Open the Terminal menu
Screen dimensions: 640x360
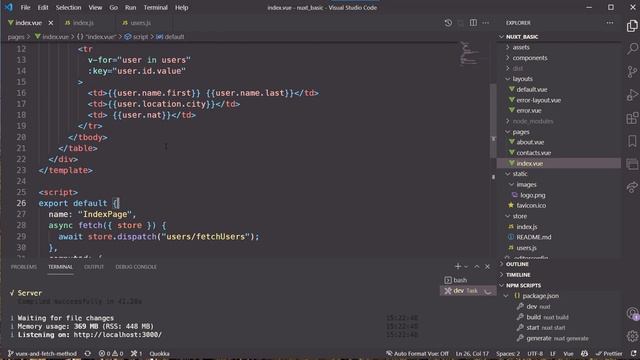tap(156, 7)
